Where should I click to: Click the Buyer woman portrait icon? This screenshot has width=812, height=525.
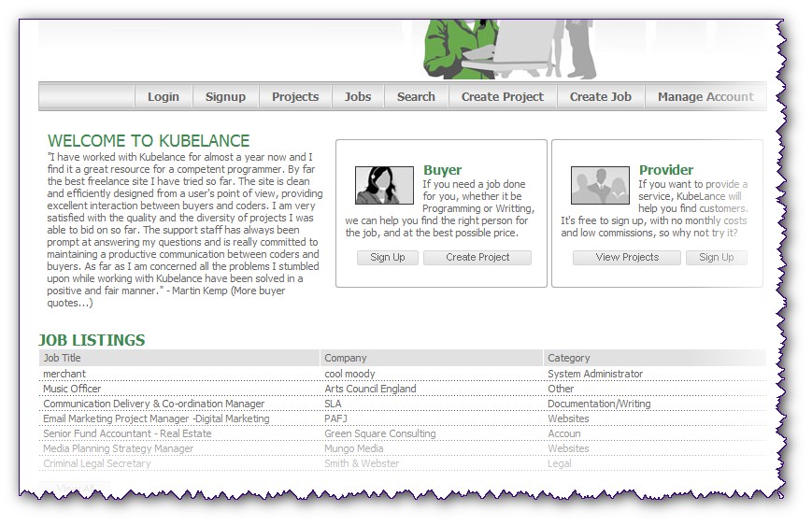pyautogui.click(x=384, y=185)
